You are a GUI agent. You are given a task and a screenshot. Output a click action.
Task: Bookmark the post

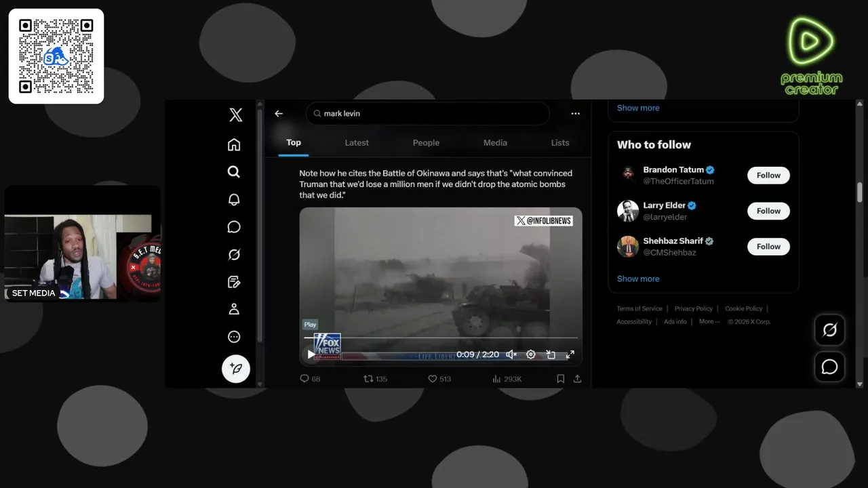tap(560, 379)
